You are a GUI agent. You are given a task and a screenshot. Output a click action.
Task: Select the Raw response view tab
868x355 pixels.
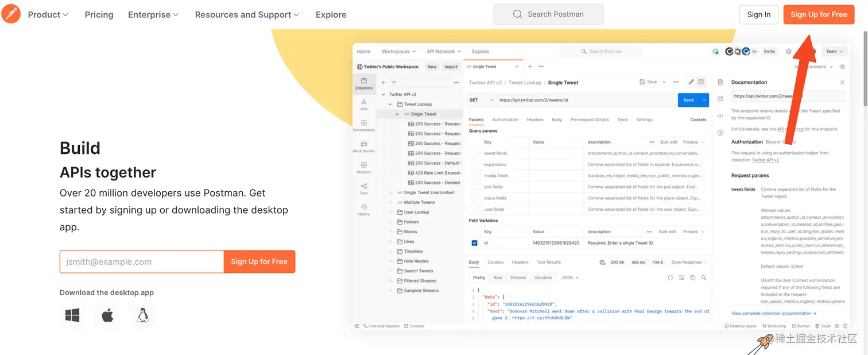(498, 277)
